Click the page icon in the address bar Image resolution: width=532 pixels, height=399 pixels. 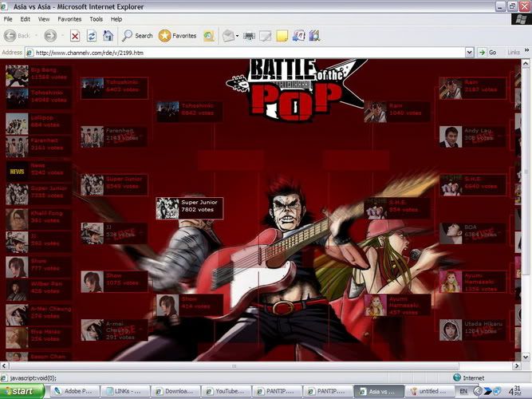(x=30, y=53)
